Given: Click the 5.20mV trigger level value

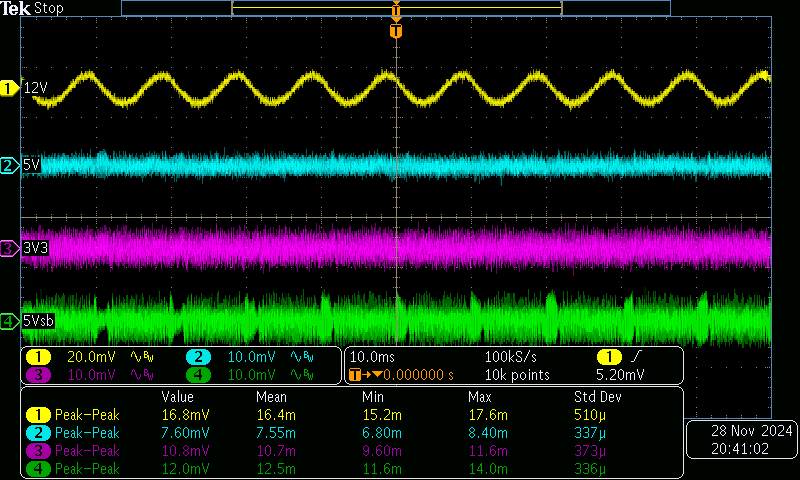Looking at the screenshot, I should click(x=620, y=375).
